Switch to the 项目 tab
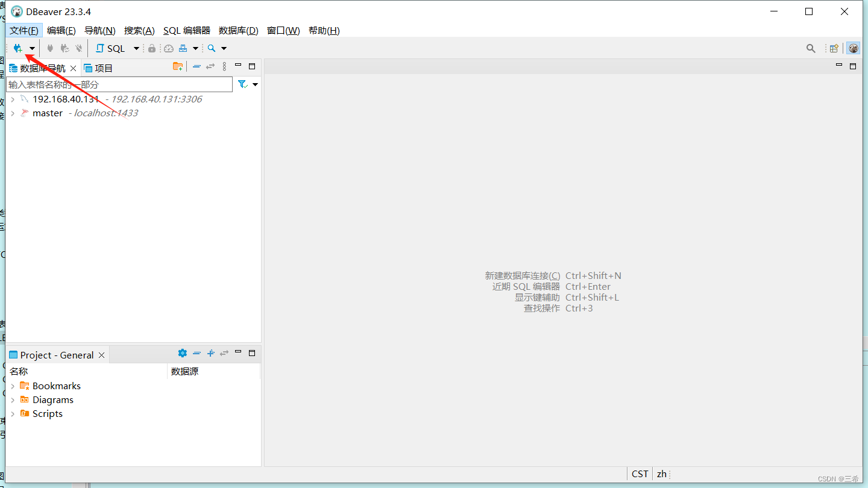Screen dimensions: 868x488 tap(98, 68)
